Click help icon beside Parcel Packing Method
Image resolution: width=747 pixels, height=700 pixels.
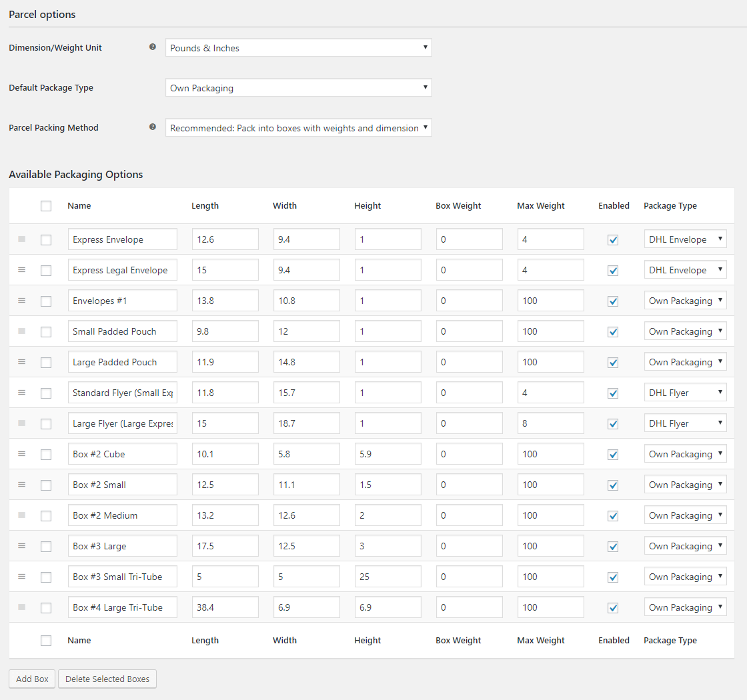point(153,127)
